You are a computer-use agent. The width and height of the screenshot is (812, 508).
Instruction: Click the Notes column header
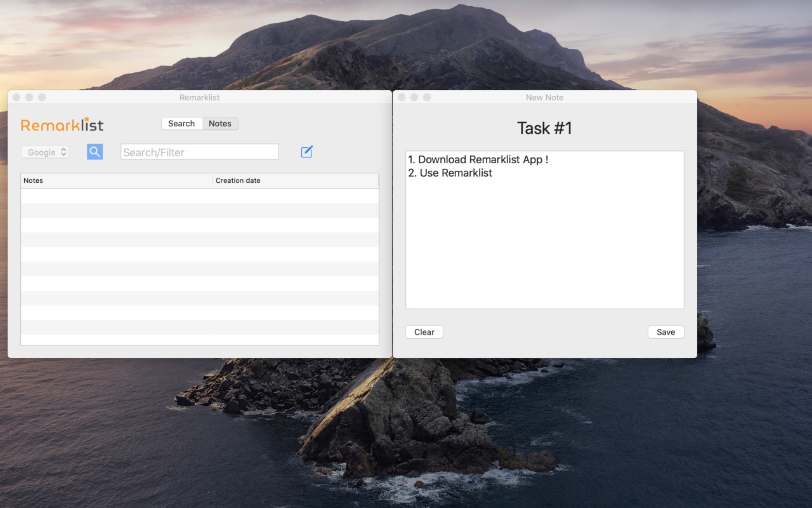[117, 180]
